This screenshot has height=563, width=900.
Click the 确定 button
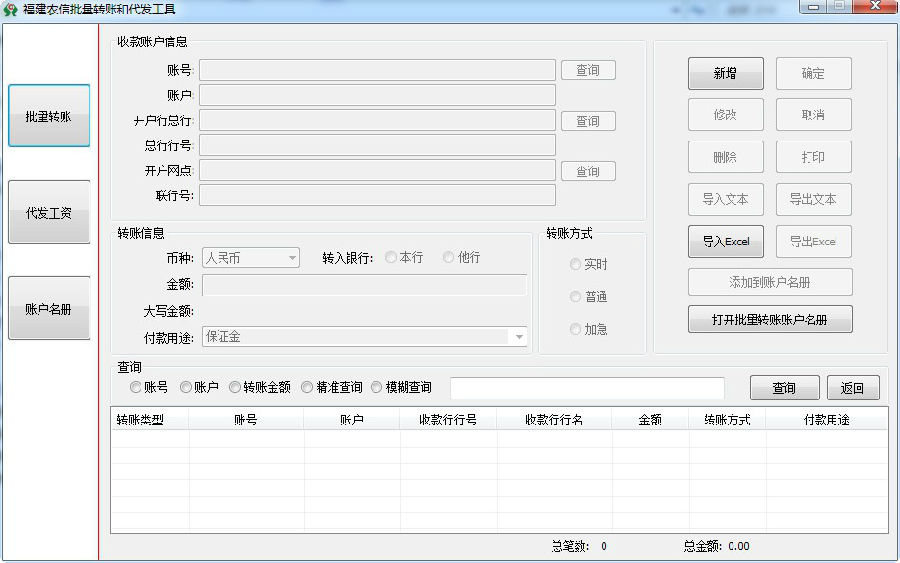813,73
